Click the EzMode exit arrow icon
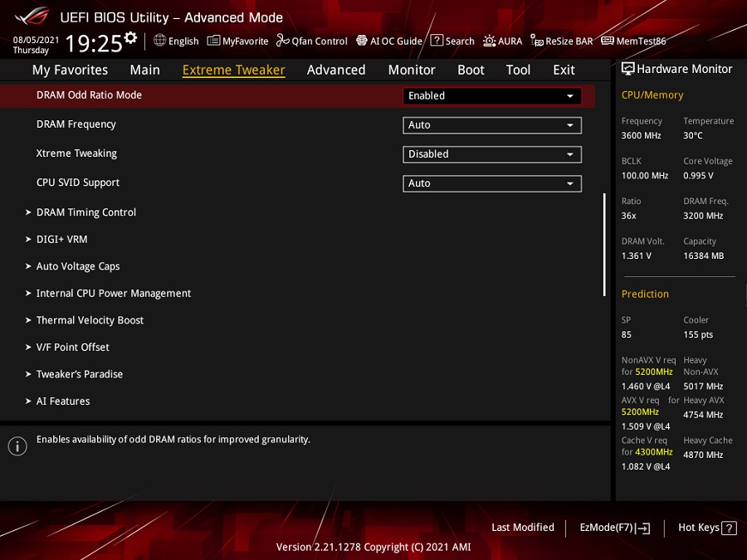This screenshot has width=747, height=560. 643,528
